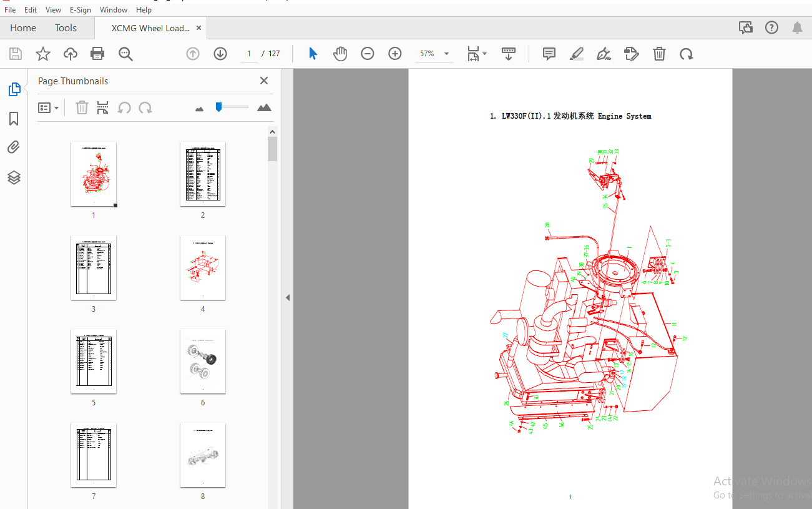Go to previous page arrow
Image resolution: width=812 pixels, height=509 pixels.
click(x=193, y=54)
